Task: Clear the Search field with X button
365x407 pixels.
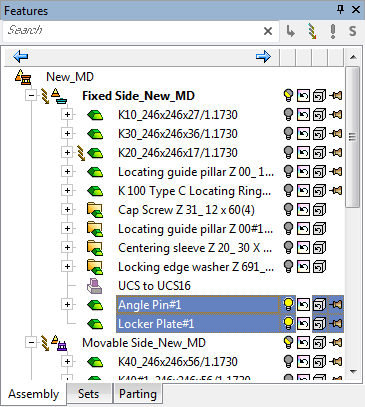Action: [x=268, y=31]
